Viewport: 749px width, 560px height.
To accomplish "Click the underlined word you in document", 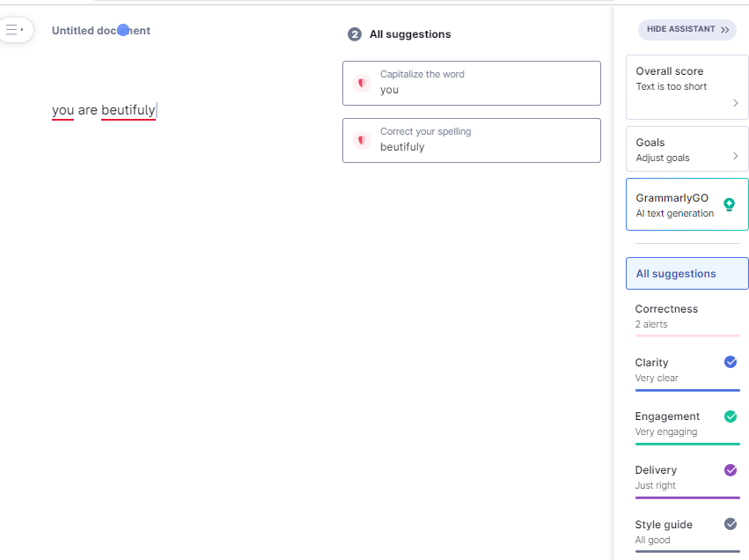I will pyautogui.click(x=62, y=110).
